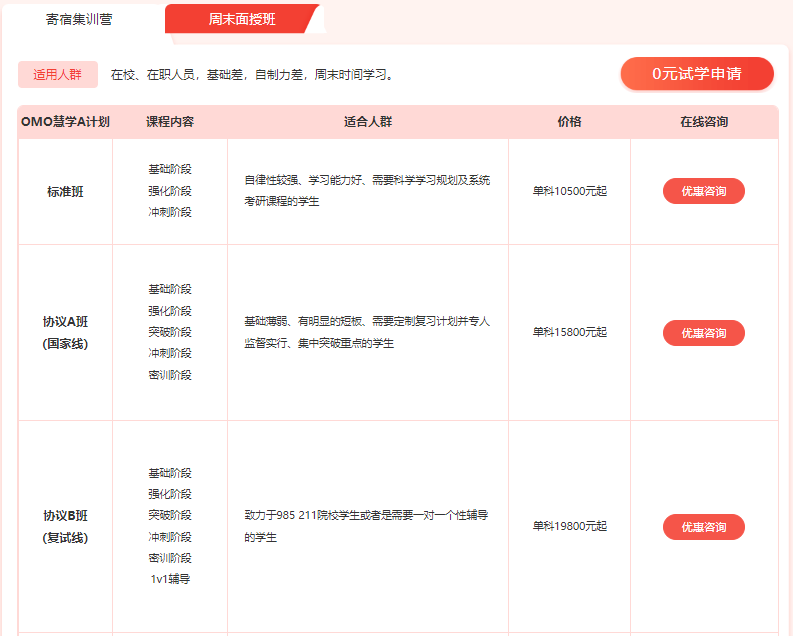The height and width of the screenshot is (636, 793).
Task: Click the price 单科10500元起
Action: pyautogui.click(x=569, y=191)
